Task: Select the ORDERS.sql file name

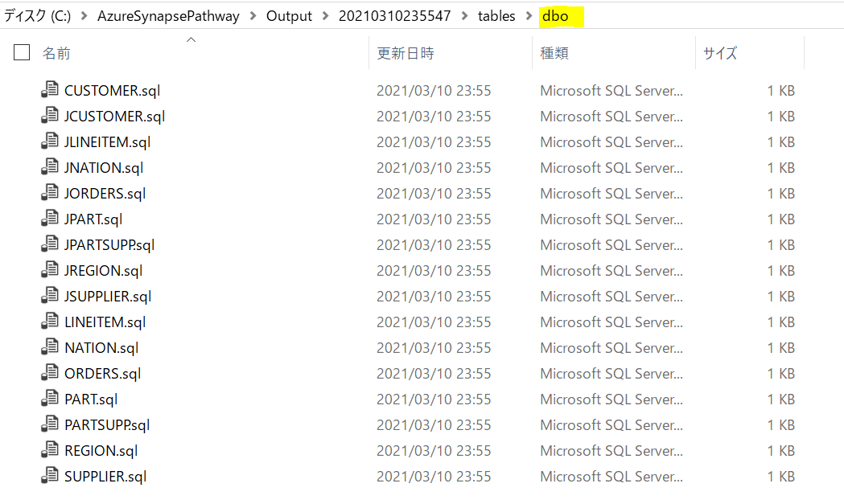Action: 102,374
